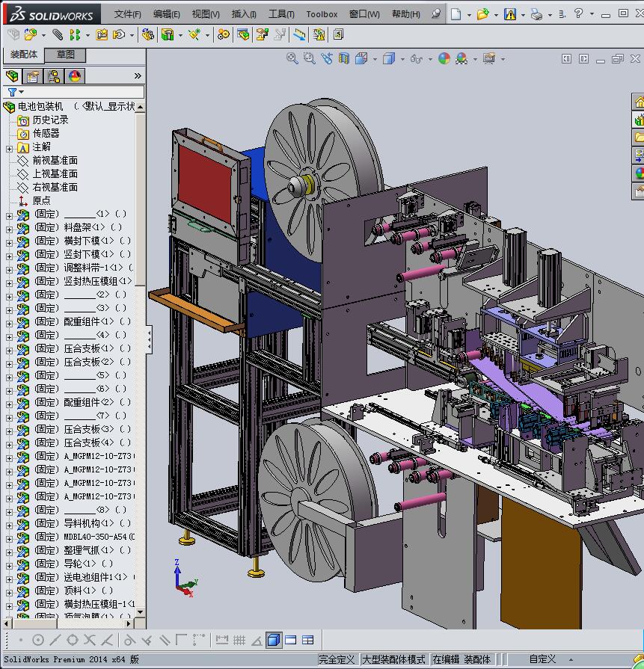
Task: Toggle the 3D shaded view button
Action: [x=273, y=640]
